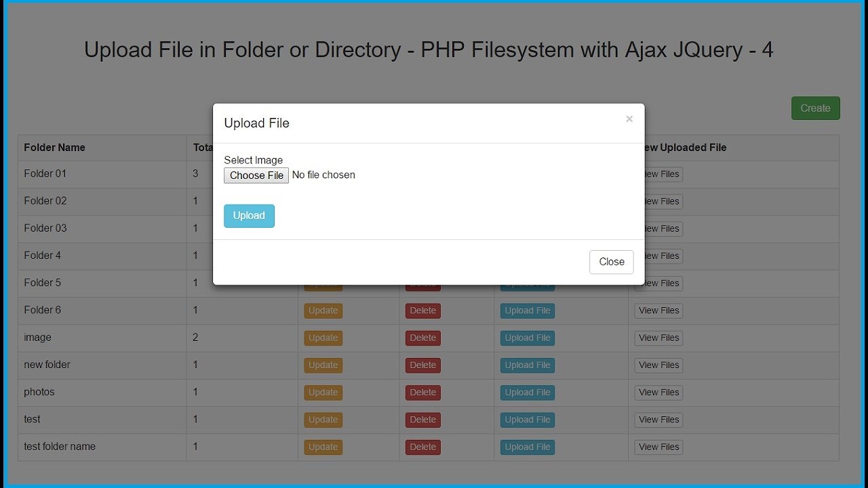868x488 pixels.
Task: Click file count '2' for image folder
Action: [x=195, y=338]
